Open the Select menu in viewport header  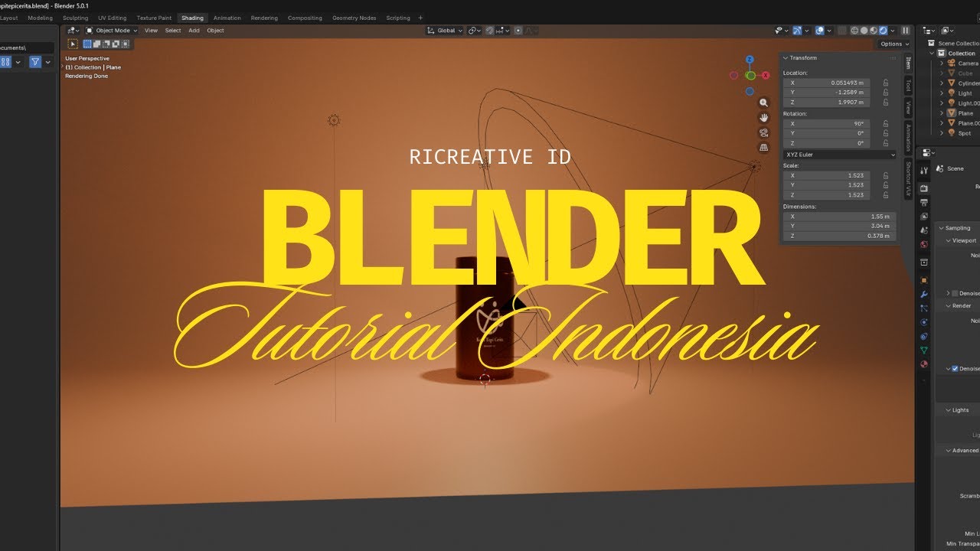[173, 31]
